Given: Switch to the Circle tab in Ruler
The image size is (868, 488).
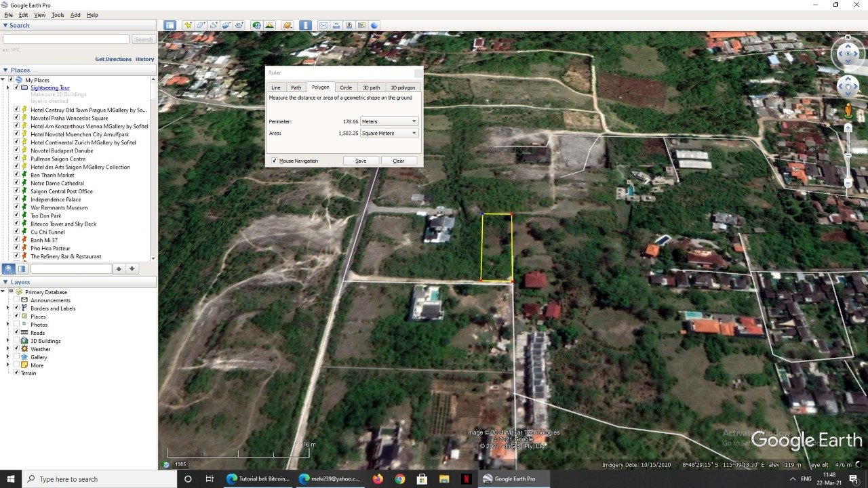Looking at the screenshot, I should [x=346, y=87].
